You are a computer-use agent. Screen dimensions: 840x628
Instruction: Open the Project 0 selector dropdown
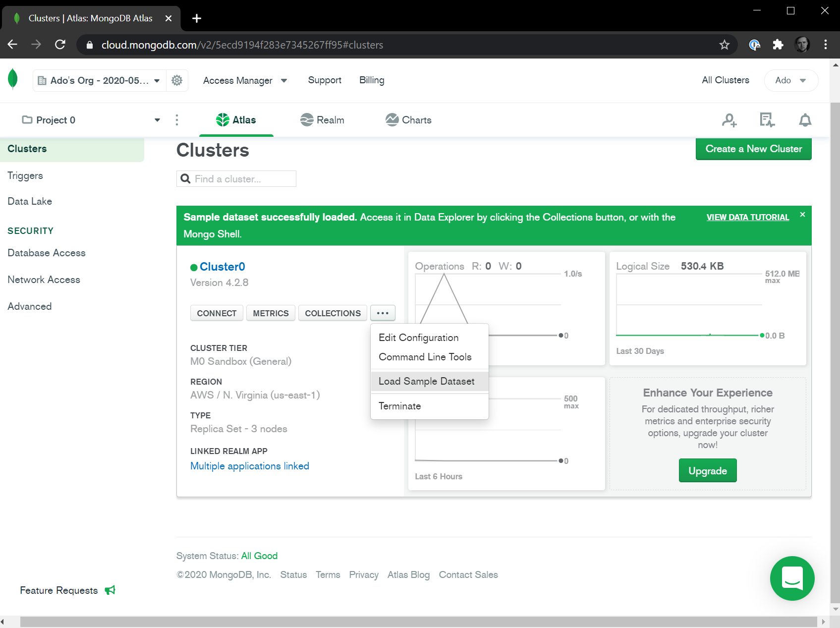click(x=91, y=120)
